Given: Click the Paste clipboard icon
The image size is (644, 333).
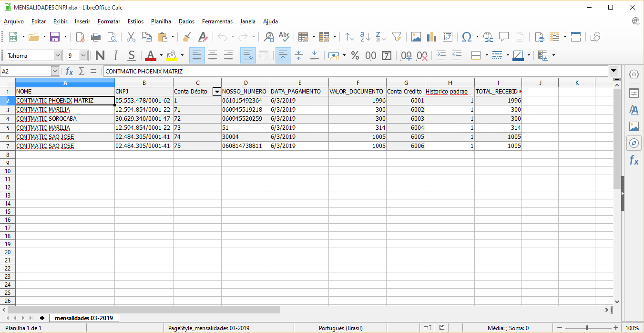Looking at the screenshot, I should (163, 37).
